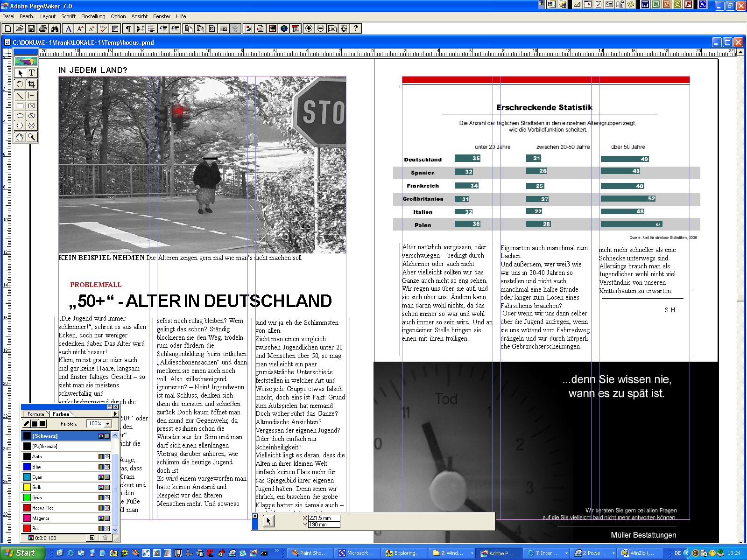The width and height of the screenshot is (747, 560).
Task: Click the paragraph pilcrow toolbar icon
Action: coord(128,28)
